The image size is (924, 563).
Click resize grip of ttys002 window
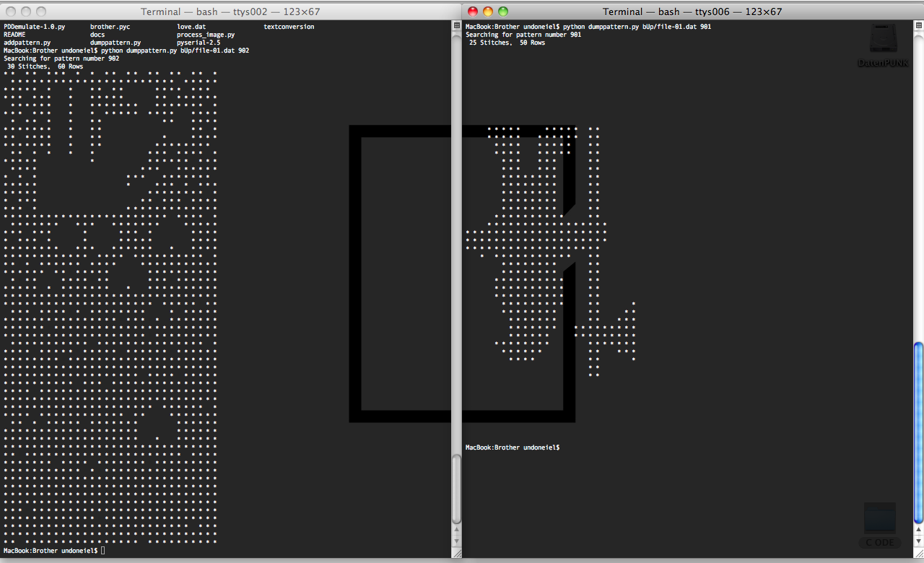click(456, 552)
